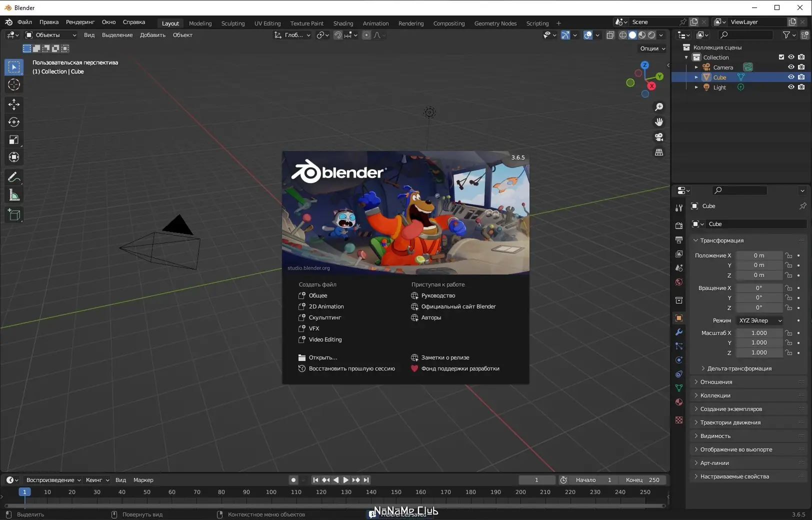This screenshot has height=520, width=812.
Task: Activate the Transform tool
Action: (14, 157)
